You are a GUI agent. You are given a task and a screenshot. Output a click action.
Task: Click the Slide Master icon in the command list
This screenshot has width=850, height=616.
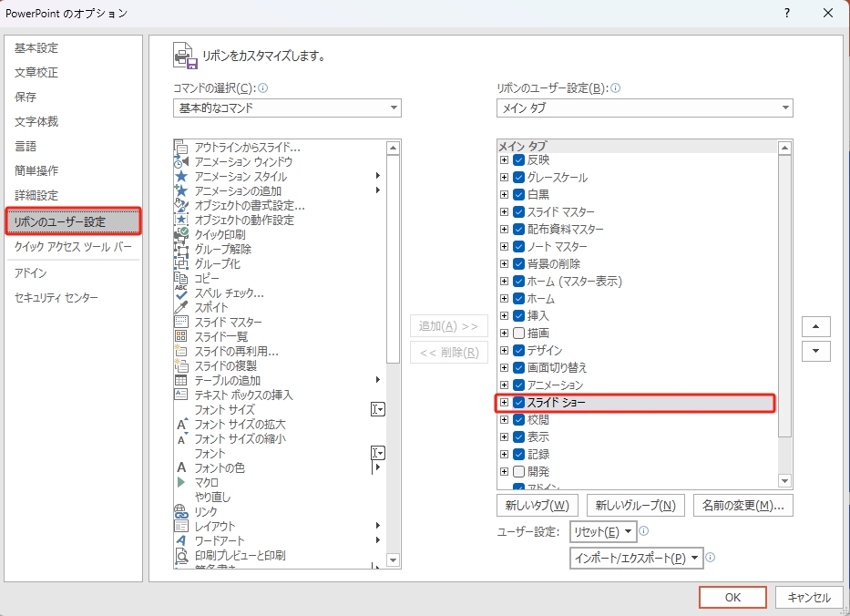point(181,322)
